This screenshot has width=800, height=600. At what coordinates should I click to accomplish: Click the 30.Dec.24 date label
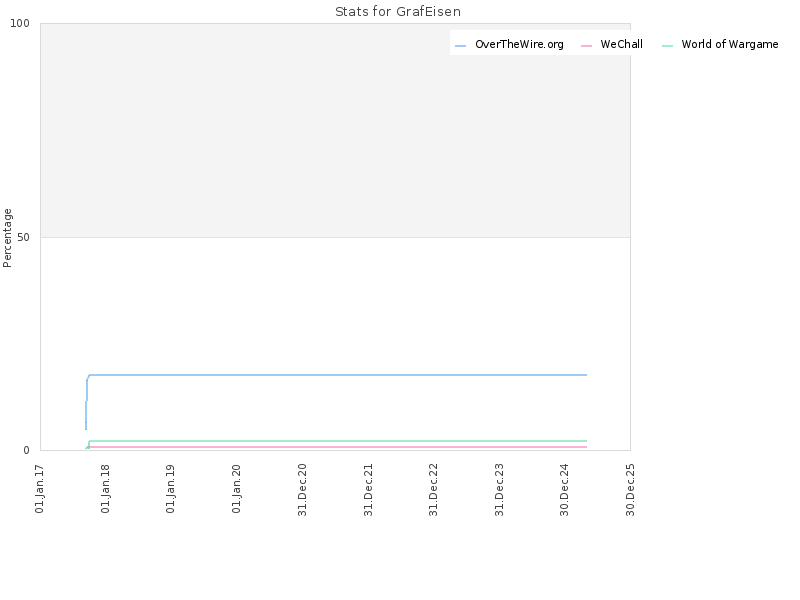click(x=564, y=490)
